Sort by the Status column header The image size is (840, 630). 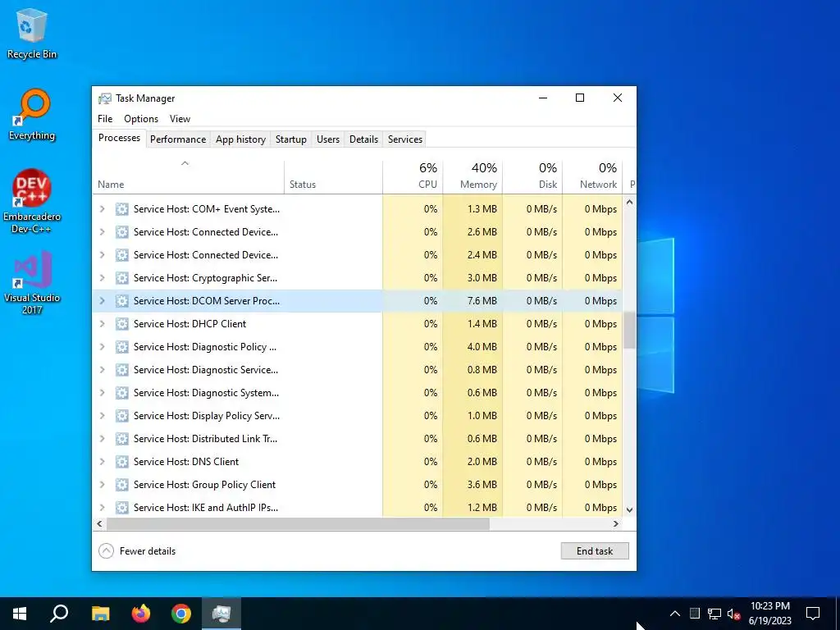coord(333,177)
